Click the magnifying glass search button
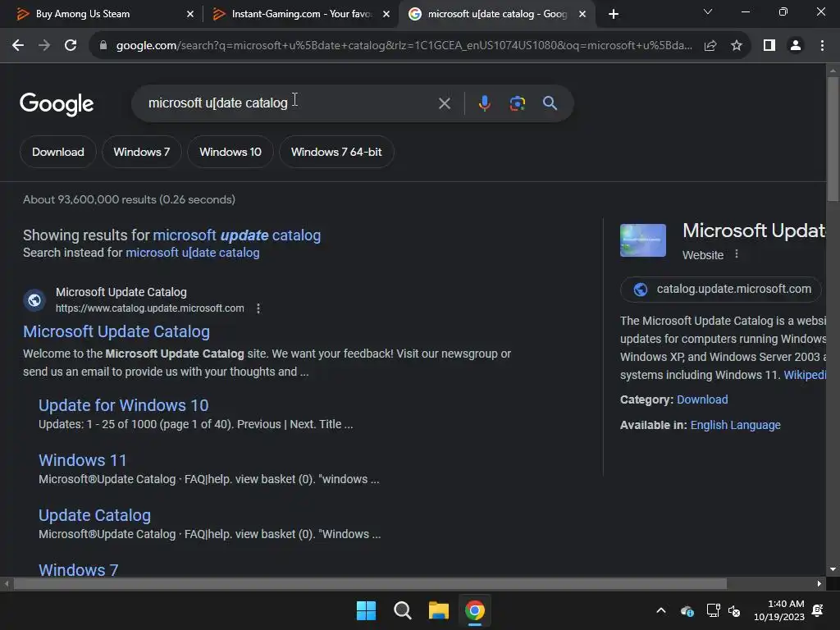 pyautogui.click(x=550, y=103)
